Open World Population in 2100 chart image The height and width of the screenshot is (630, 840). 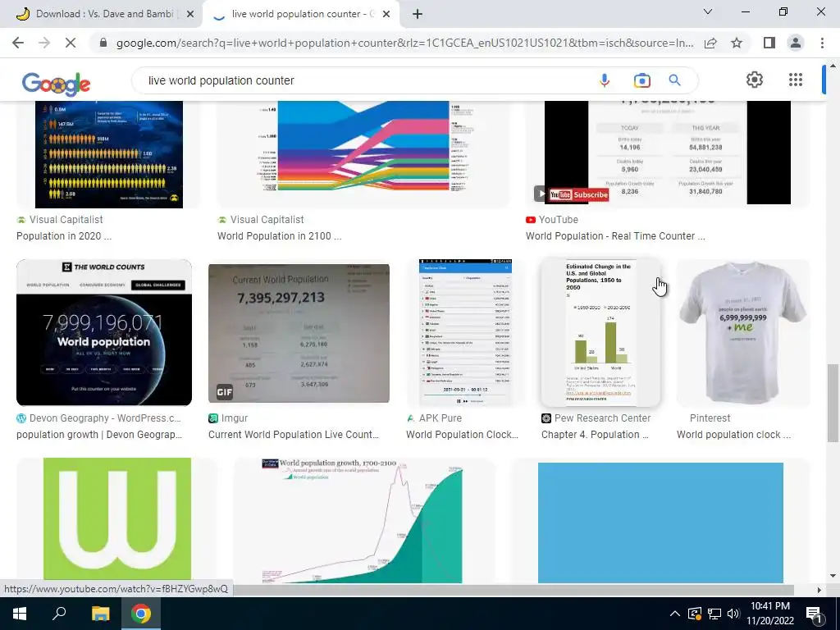click(364, 146)
